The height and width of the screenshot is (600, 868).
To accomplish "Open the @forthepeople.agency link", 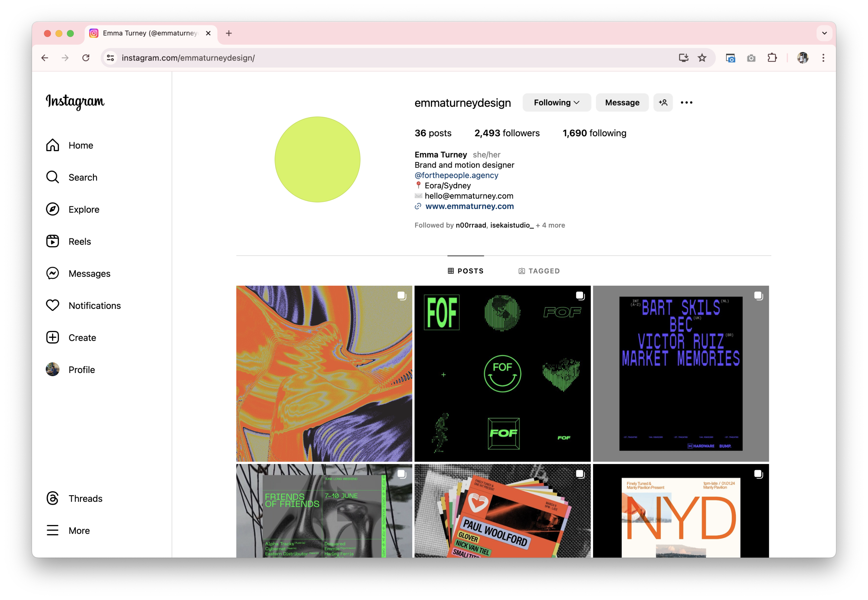I will 456,175.
